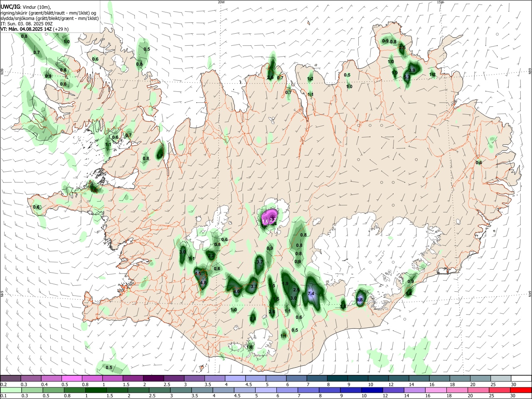Click the UWC/IG title in the header
The width and height of the screenshot is (532, 399).
(10, 7)
